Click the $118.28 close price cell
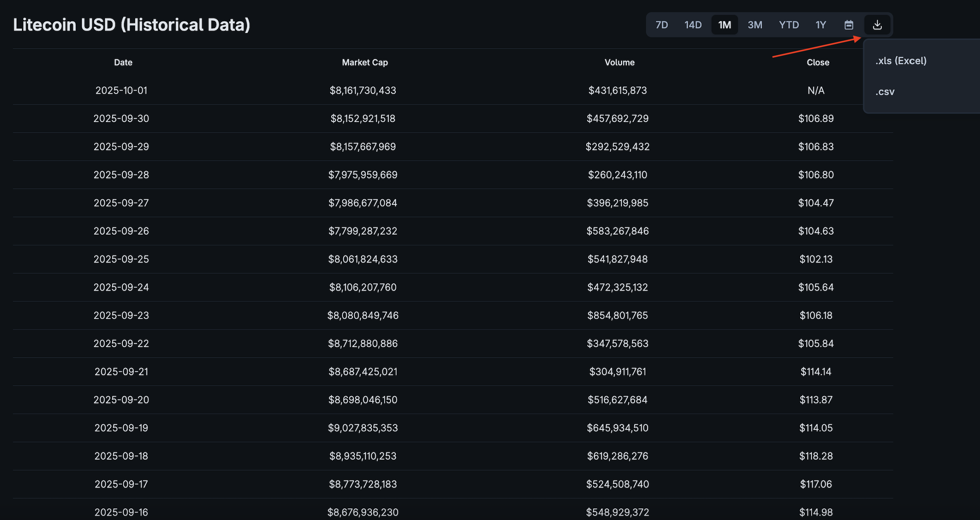This screenshot has width=980, height=520. click(x=816, y=456)
